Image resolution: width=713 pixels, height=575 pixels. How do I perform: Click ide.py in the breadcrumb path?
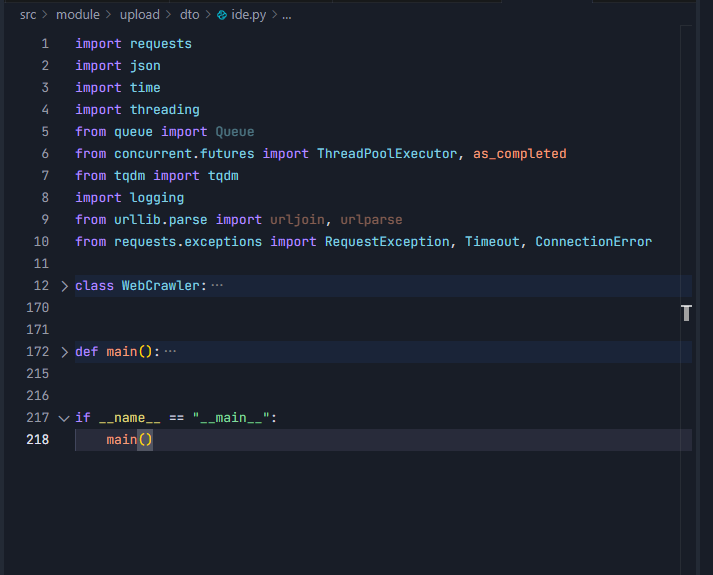pos(249,16)
